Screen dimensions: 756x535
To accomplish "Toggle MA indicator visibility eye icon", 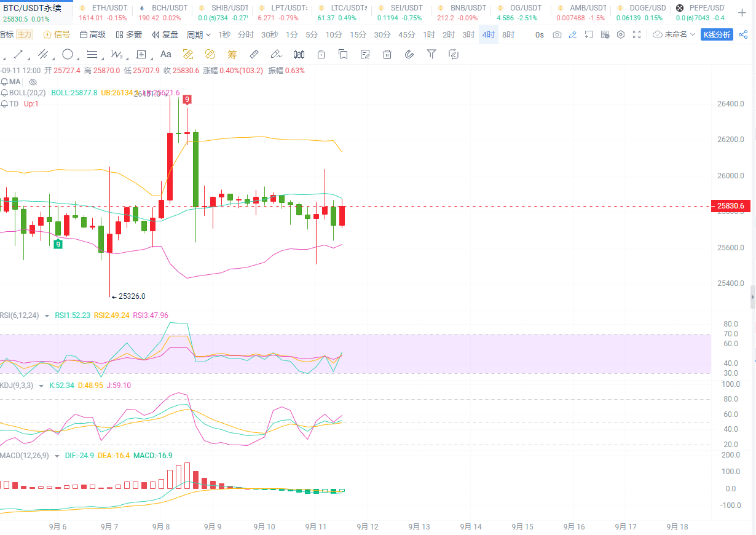I will (x=33, y=82).
